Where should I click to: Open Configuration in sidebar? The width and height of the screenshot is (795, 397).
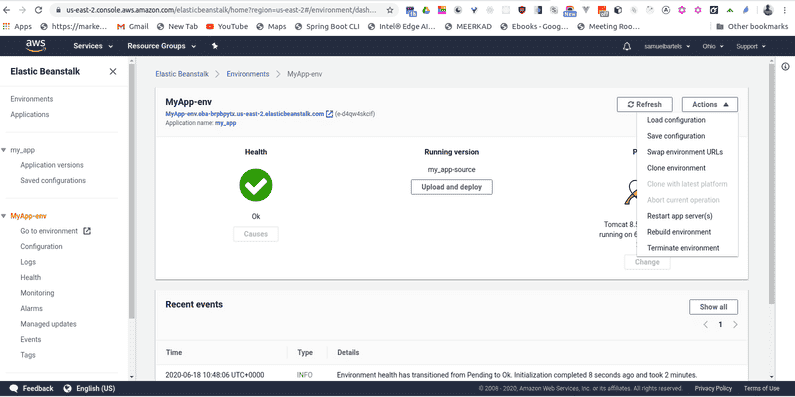pos(41,246)
